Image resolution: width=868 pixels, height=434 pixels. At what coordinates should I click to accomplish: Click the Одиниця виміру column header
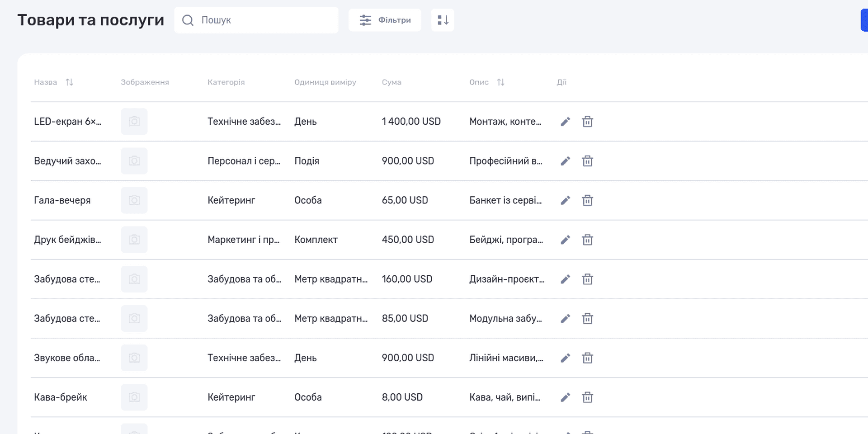point(325,82)
